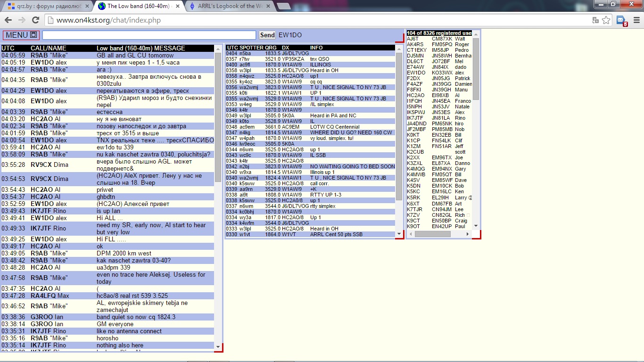644x362 pixels.
Task: Click the forward navigation arrow
Action: tap(22, 20)
